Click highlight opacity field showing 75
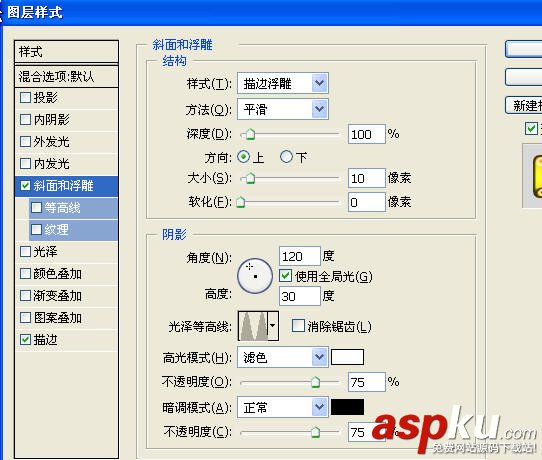The image size is (542, 460). (366, 382)
